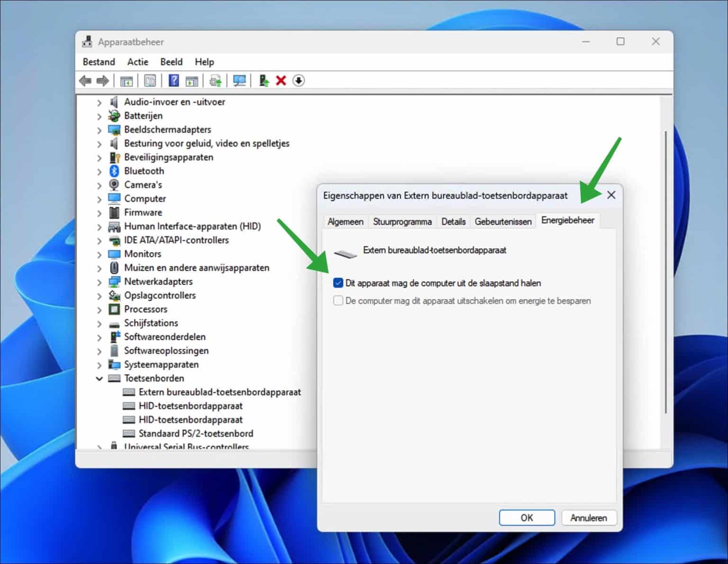Expand Netwerkadapters in the device tree

pos(100,281)
